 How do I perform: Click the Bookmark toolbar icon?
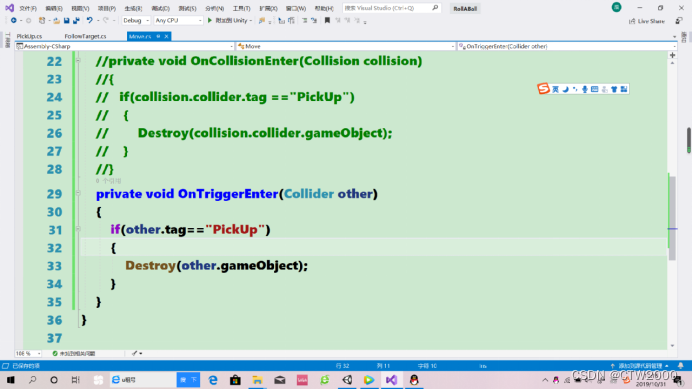(327, 20)
